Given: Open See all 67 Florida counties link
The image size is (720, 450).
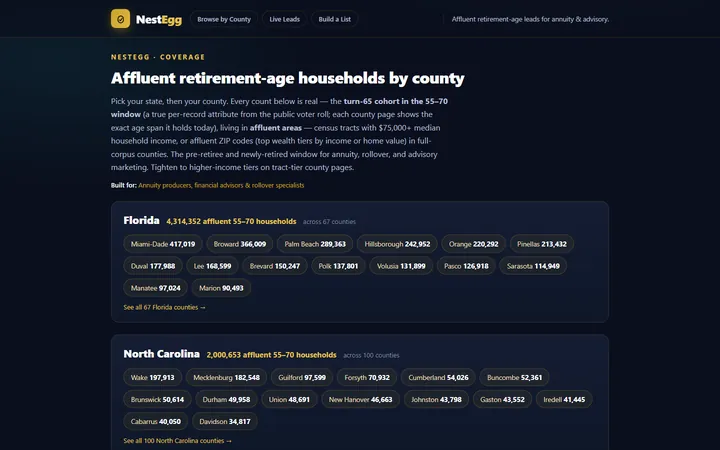Looking at the screenshot, I should 164,307.
